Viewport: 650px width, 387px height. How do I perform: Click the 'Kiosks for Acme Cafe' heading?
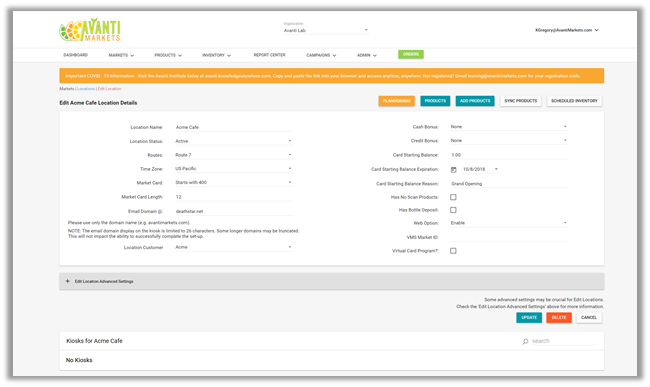95,341
